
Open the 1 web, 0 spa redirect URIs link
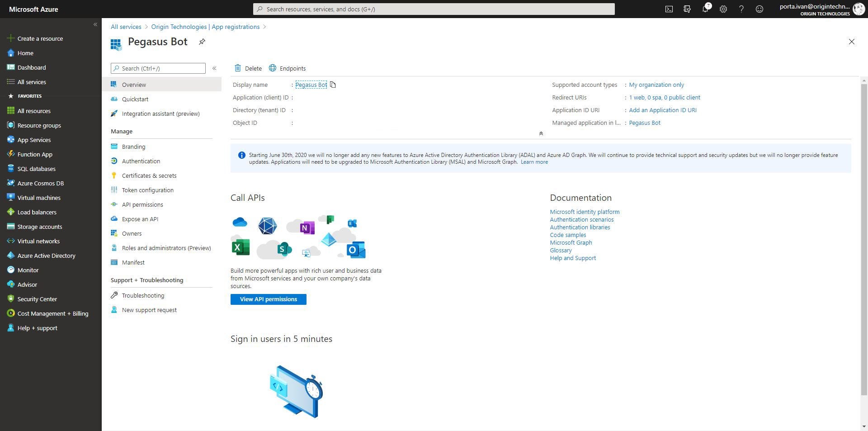(665, 97)
